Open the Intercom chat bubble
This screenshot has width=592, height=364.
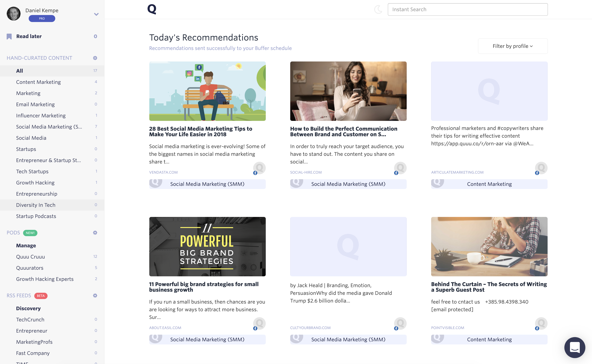point(575,347)
